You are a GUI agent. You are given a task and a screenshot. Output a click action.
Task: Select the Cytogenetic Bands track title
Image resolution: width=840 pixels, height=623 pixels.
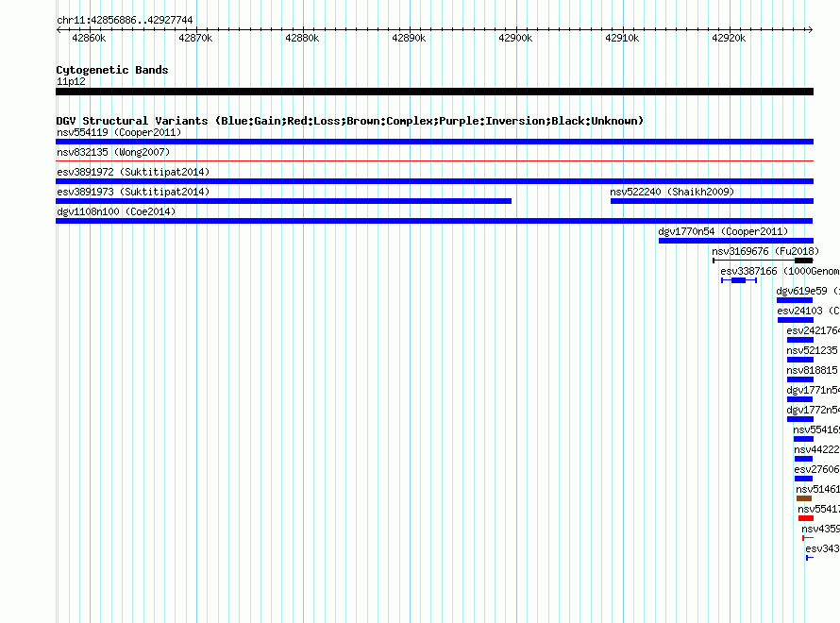[112, 70]
